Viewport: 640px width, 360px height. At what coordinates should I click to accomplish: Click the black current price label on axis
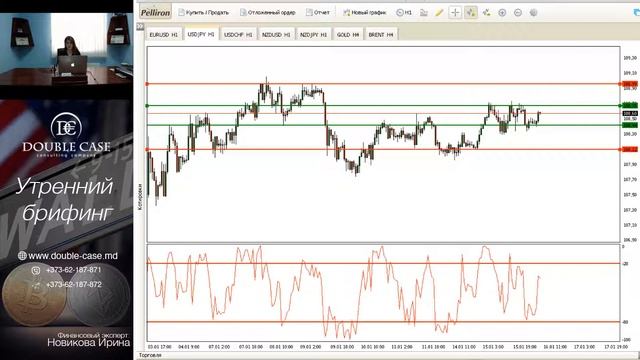630,113
